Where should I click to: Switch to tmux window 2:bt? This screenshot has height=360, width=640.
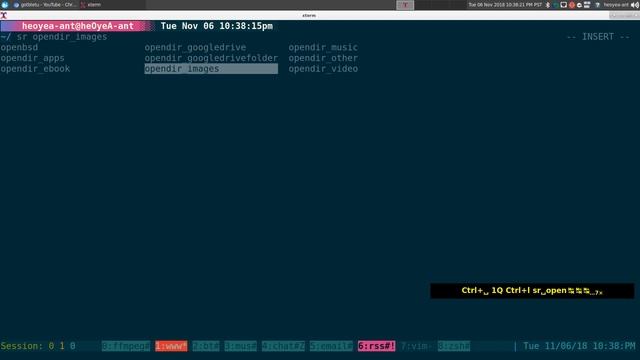206,346
